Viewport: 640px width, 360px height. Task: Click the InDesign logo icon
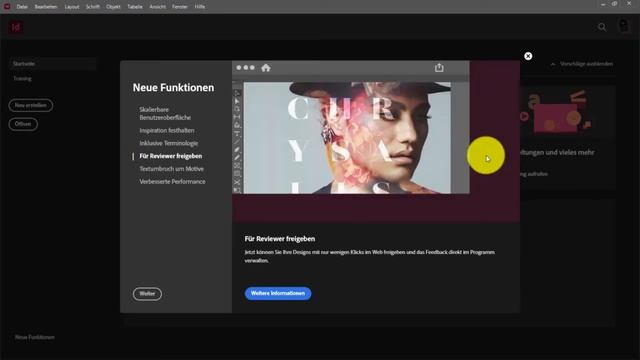pos(16,27)
